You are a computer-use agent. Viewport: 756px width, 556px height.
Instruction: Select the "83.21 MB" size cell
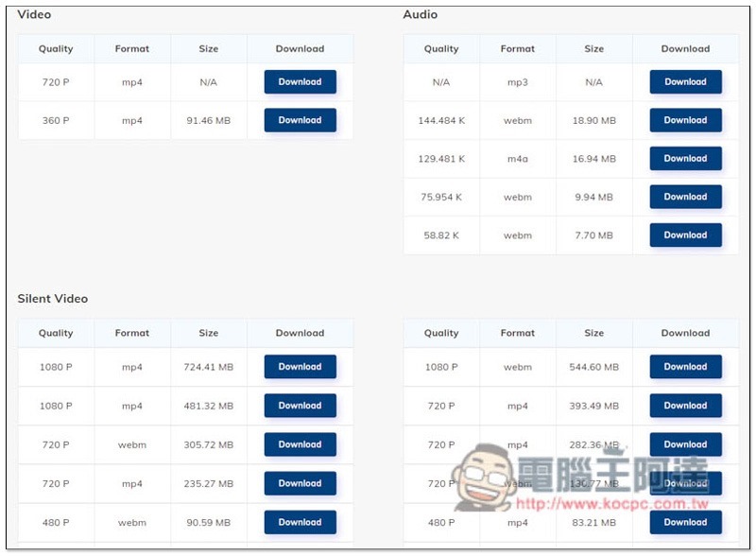(594, 523)
